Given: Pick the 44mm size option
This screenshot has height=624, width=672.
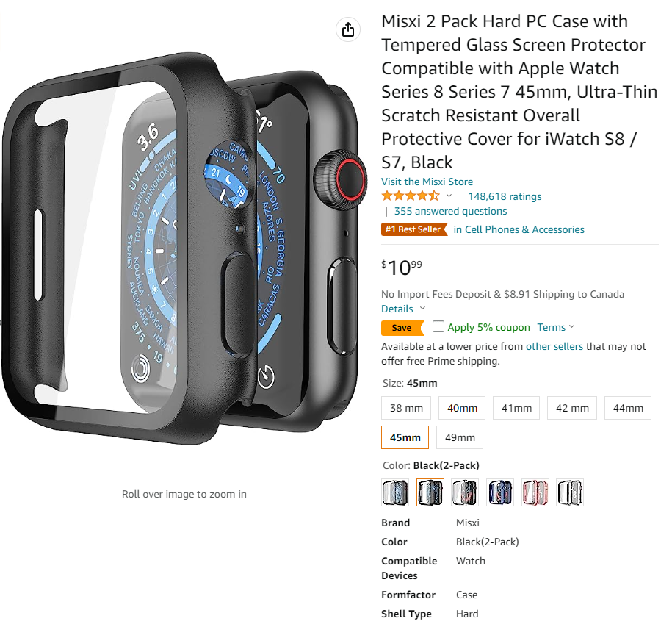Looking at the screenshot, I should coord(627,408).
